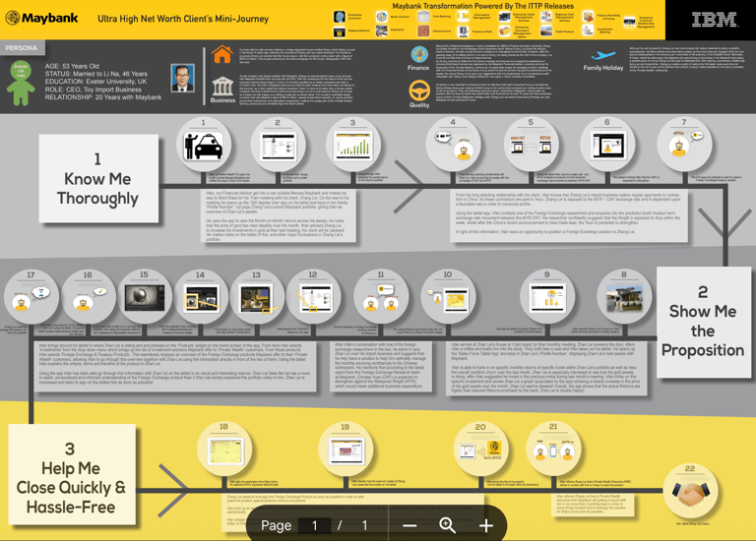Click step 3 bar chart circle

pos(353,145)
